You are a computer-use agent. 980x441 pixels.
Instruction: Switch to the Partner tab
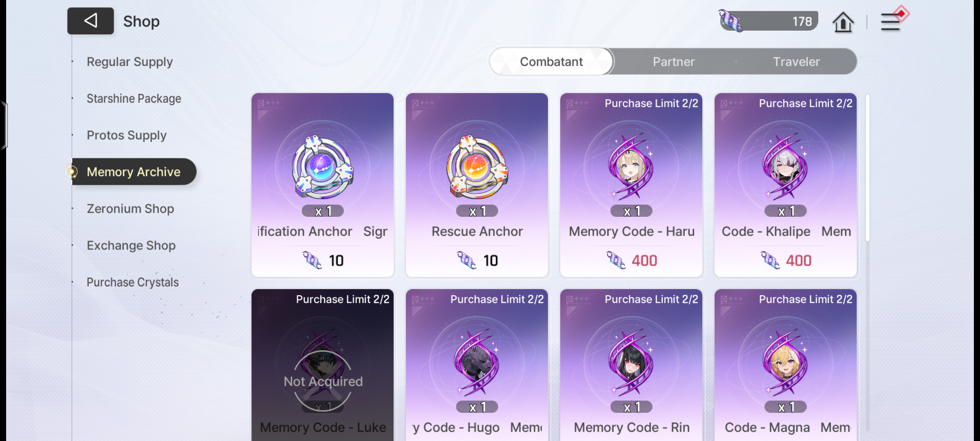[x=674, y=62]
